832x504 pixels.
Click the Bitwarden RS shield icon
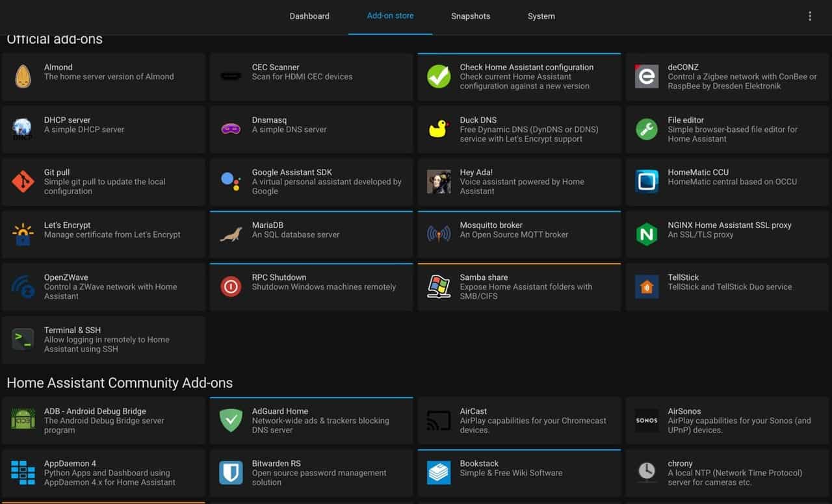pyautogui.click(x=231, y=473)
